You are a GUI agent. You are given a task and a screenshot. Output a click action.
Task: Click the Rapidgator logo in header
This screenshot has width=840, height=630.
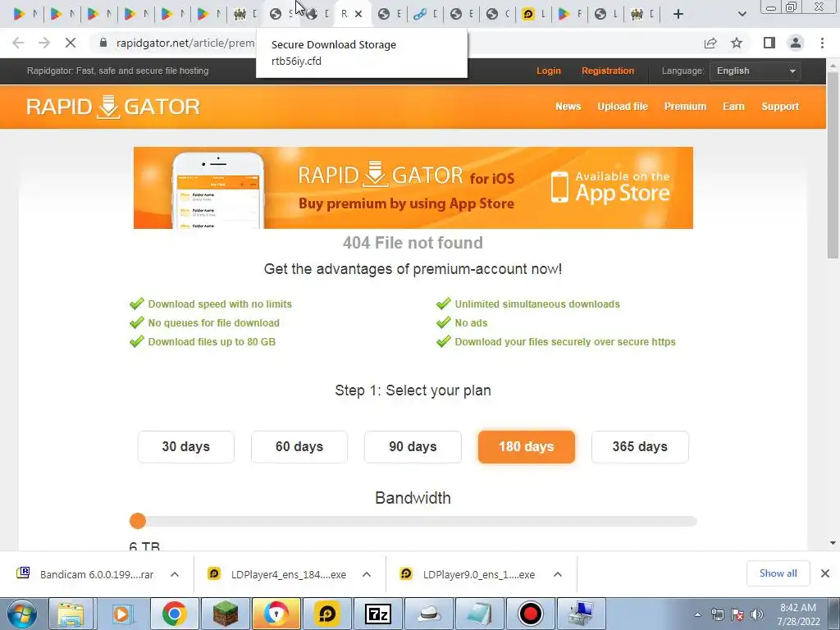coord(112,107)
